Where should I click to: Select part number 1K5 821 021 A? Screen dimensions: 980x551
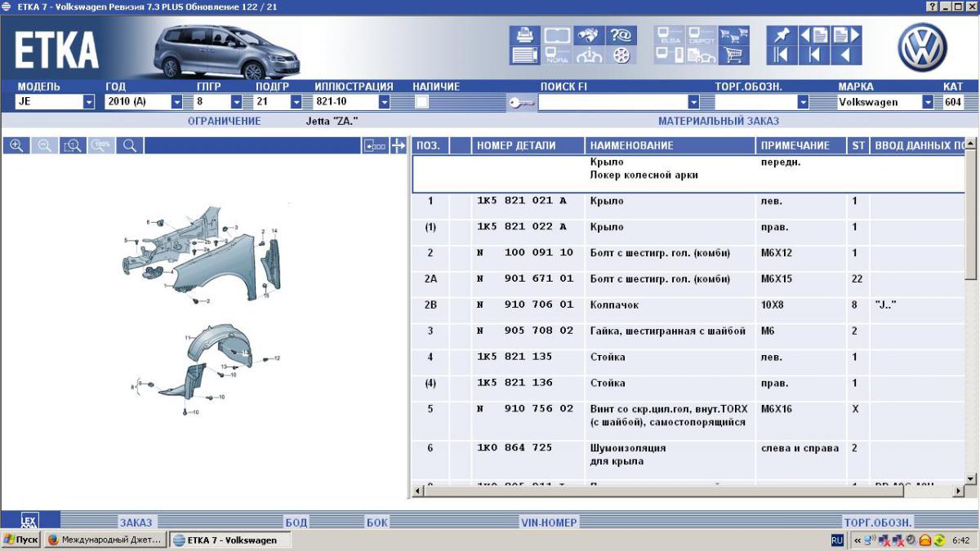click(522, 201)
